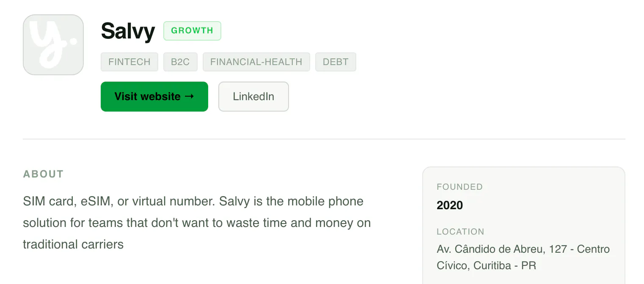Screen dimensions: 644x284
Task: Click the 'traditional carriers' description line
Action: click(x=73, y=244)
